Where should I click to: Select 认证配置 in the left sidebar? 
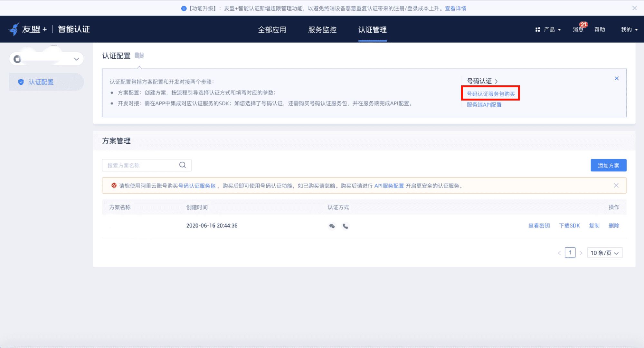click(46, 82)
